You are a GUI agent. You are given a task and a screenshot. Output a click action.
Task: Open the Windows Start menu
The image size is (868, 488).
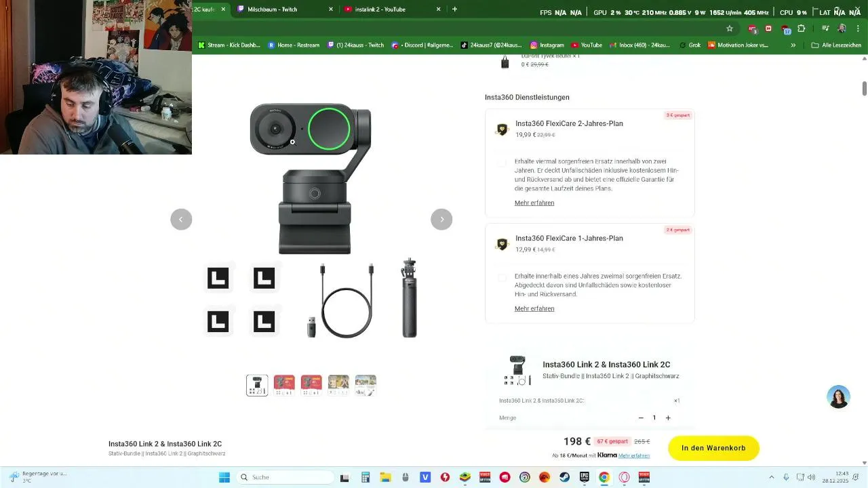coord(224,477)
